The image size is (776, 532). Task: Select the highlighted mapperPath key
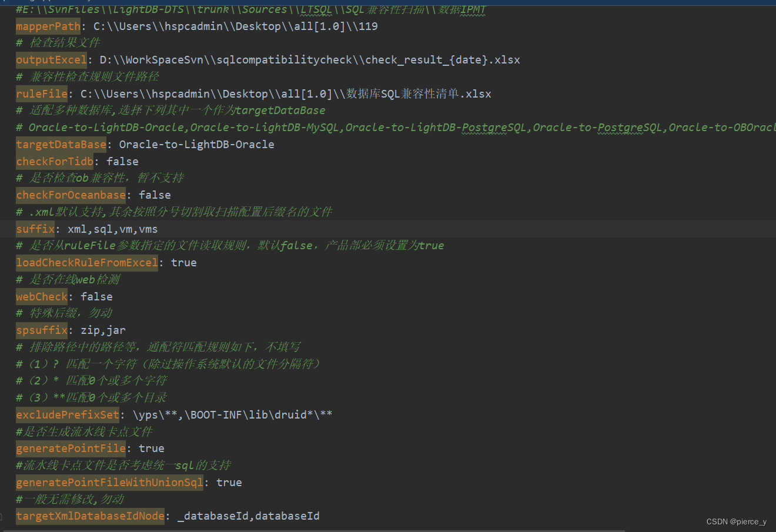pyautogui.click(x=47, y=26)
